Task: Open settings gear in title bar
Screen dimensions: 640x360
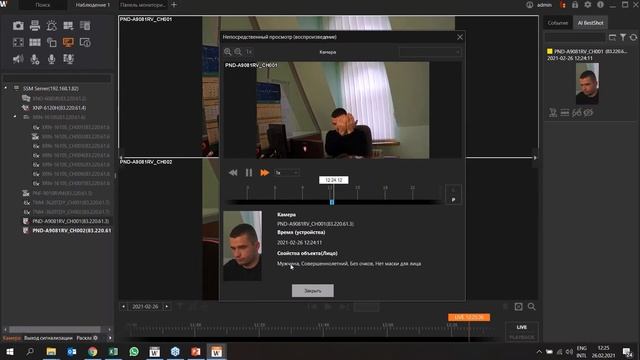Action: point(588,5)
